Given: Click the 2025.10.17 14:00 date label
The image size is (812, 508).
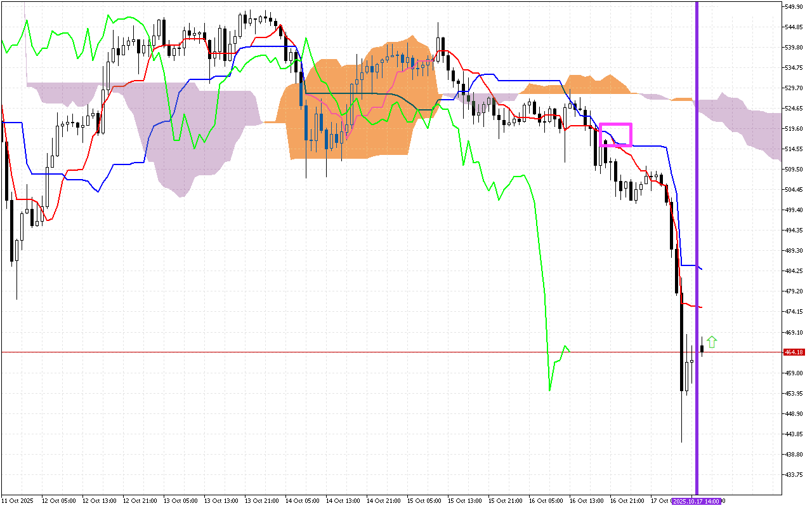Looking at the screenshot, I should click(697, 501).
